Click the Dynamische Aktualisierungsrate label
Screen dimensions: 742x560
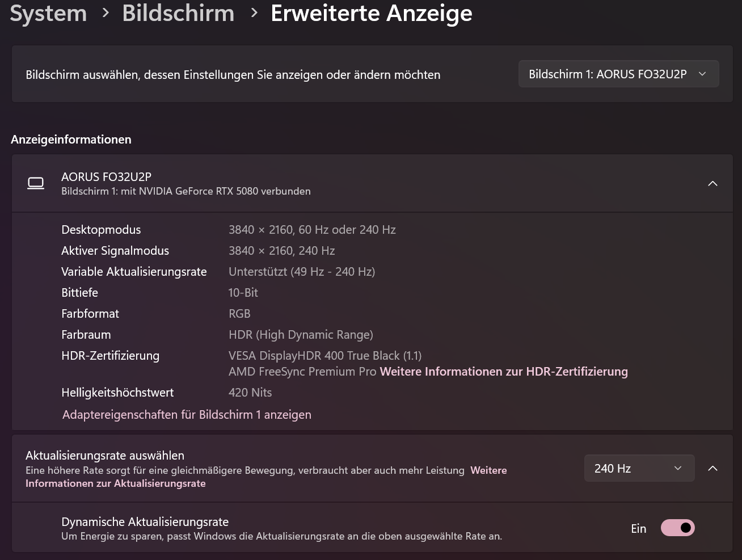[x=145, y=522]
